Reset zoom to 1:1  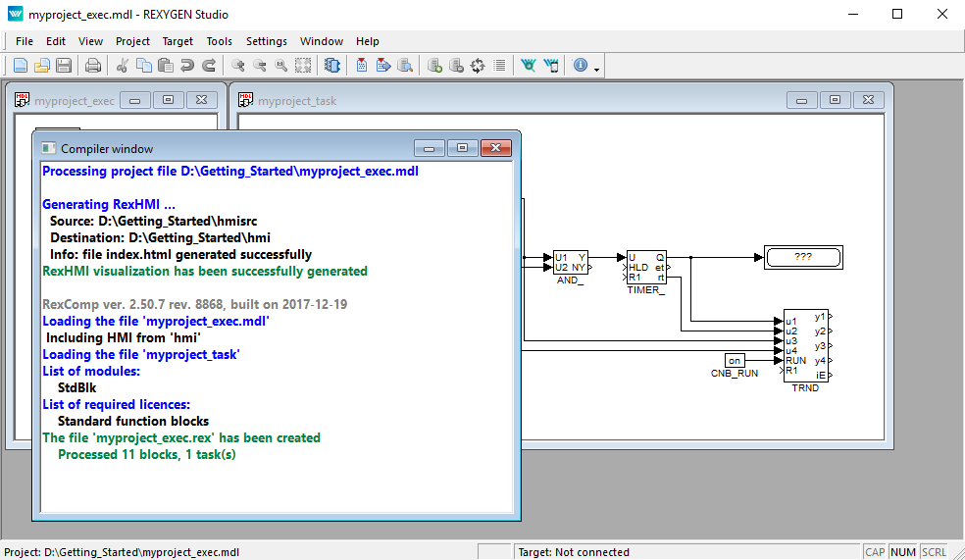pyautogui.click(x=281, y=66)
